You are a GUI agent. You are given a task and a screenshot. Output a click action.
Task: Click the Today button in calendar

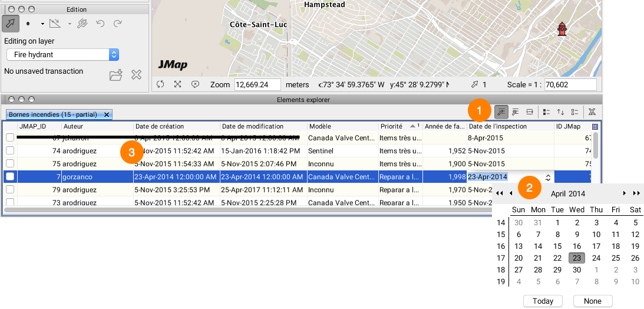[543, 301]
